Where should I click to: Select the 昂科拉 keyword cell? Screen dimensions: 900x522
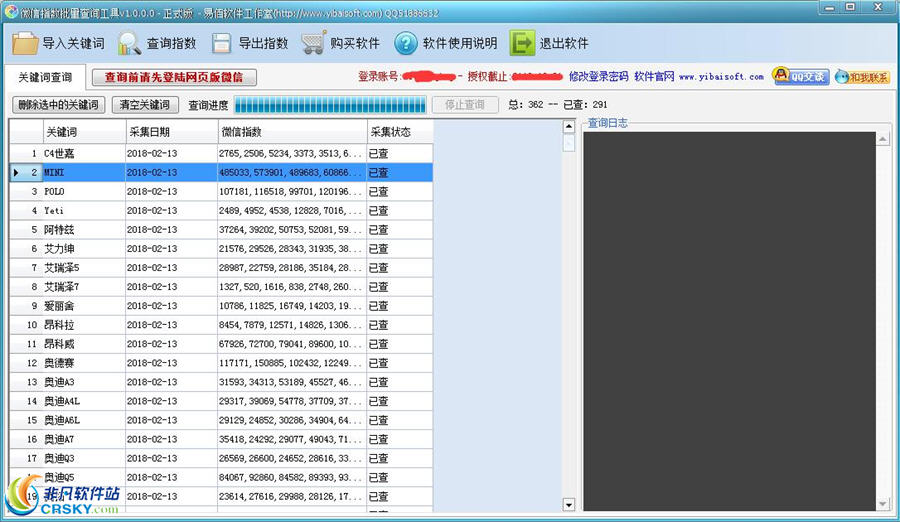pos(84,324)
